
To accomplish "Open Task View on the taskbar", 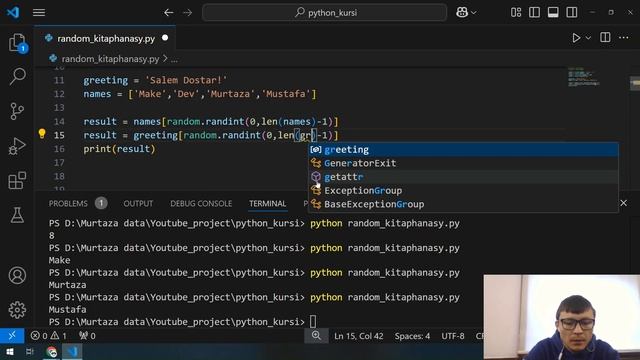I will 30,351.
